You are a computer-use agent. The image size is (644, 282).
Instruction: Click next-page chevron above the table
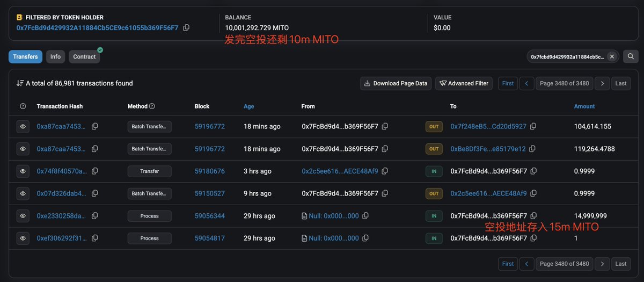[602, 83]
